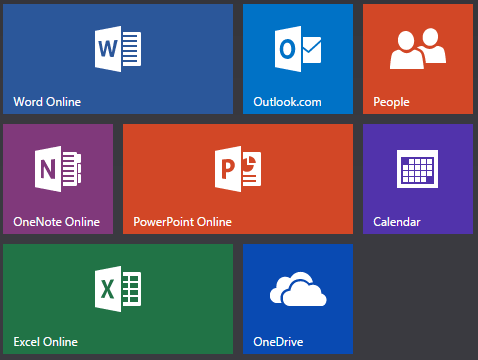The height and width of the screenshot is (360, 478).
Task: Click the "Calendar" tile label
Action: click(x=397, y=222)
